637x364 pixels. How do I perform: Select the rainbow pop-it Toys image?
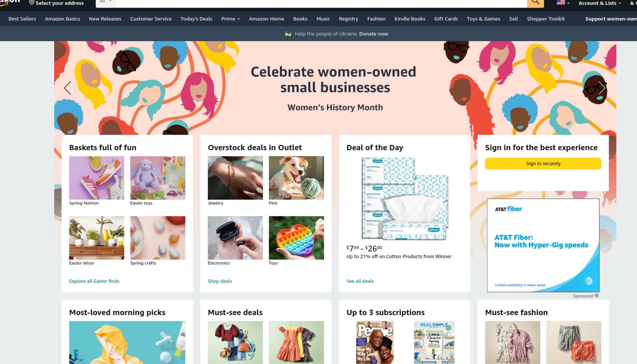click(x=296, y=238)
